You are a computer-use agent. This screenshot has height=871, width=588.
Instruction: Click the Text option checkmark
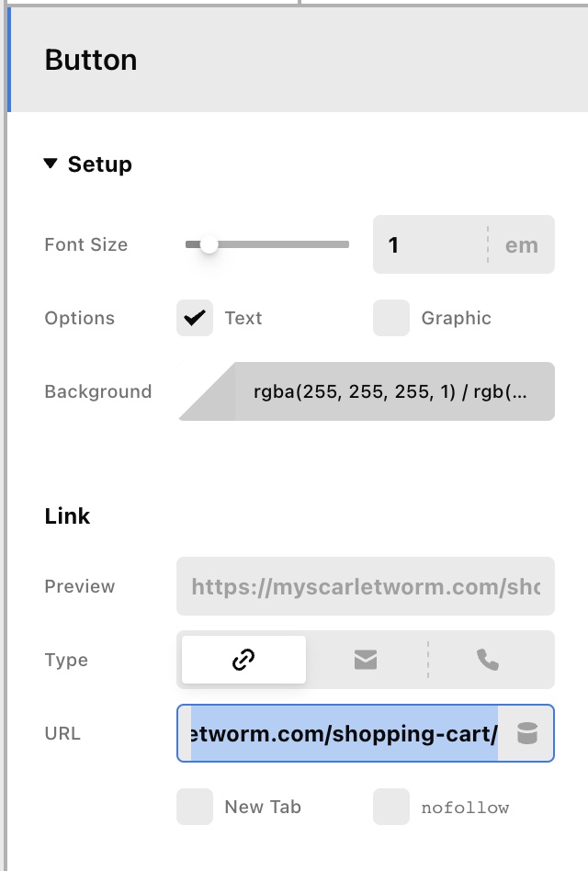195,318
